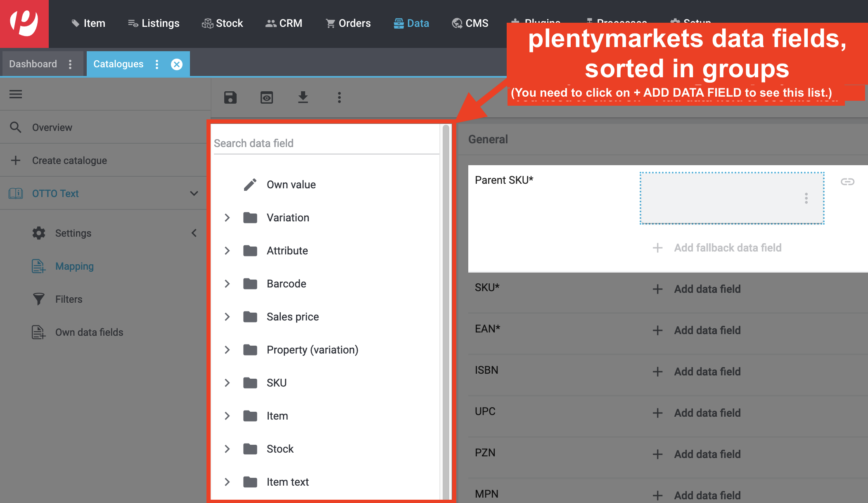Click the plentymarkets logo

(x=24, y=24)
